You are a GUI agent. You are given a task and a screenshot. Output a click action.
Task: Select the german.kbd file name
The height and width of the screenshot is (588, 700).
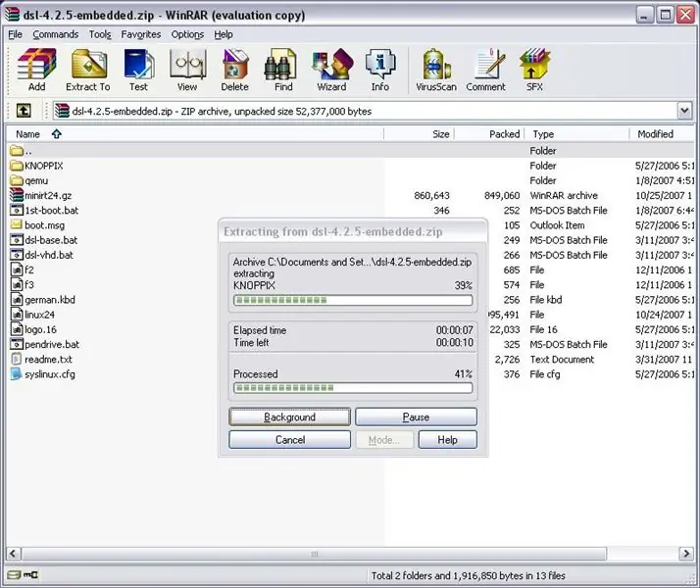(50, 299)
